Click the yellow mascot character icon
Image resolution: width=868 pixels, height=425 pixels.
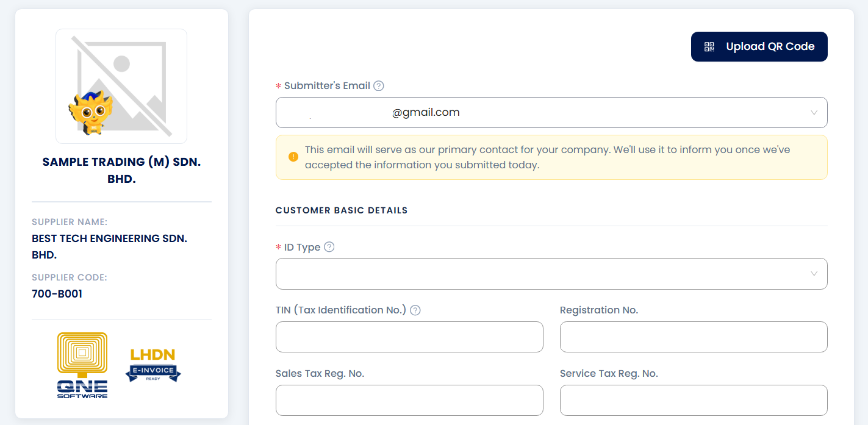87,114
